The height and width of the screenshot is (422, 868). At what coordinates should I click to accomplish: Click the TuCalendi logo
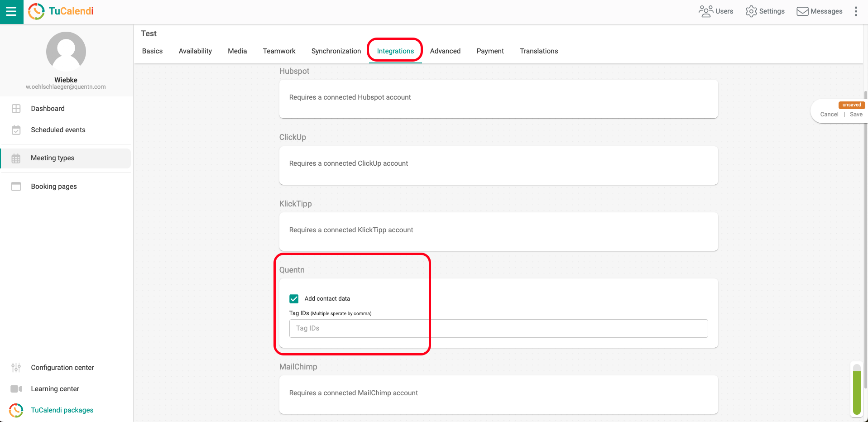(x=61, y=11)
